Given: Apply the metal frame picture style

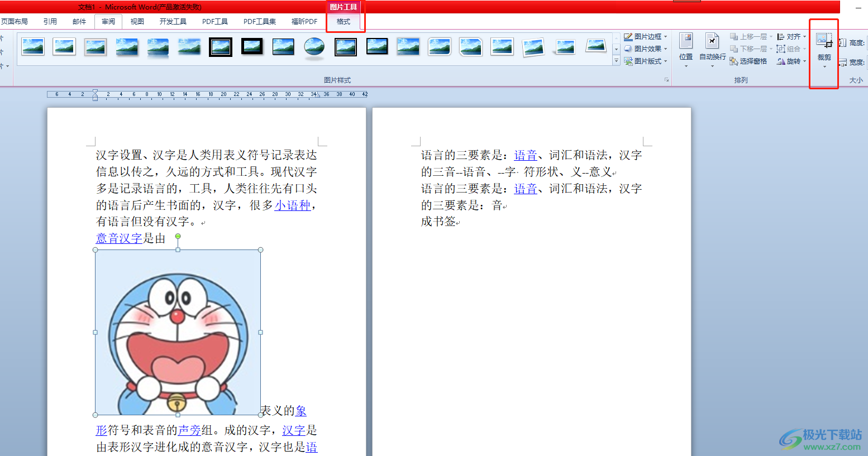Looking at the screenshot, I should 96,47.
